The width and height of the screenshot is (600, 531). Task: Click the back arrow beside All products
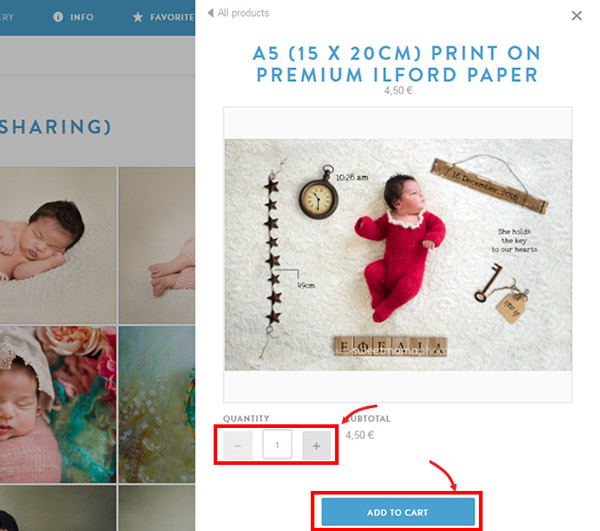tap(210, 13)
